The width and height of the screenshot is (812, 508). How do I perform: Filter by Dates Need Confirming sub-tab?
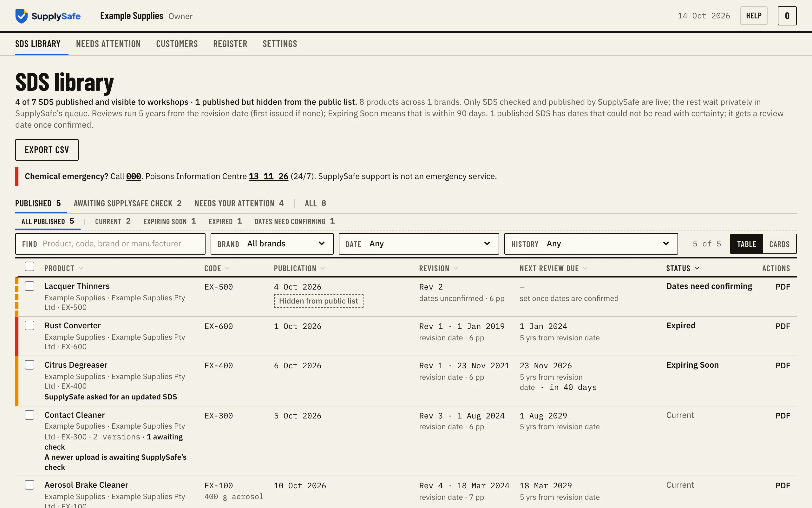click(x=294, y=221)
